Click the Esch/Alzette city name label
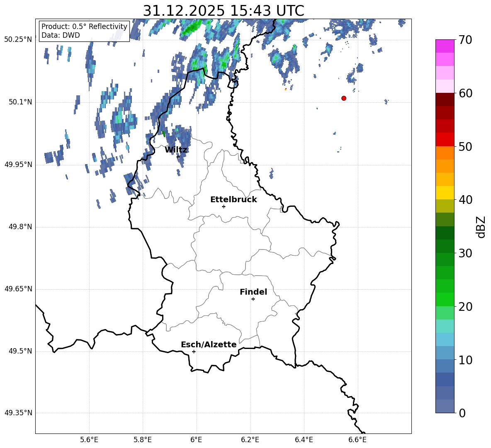 (209, 345)
